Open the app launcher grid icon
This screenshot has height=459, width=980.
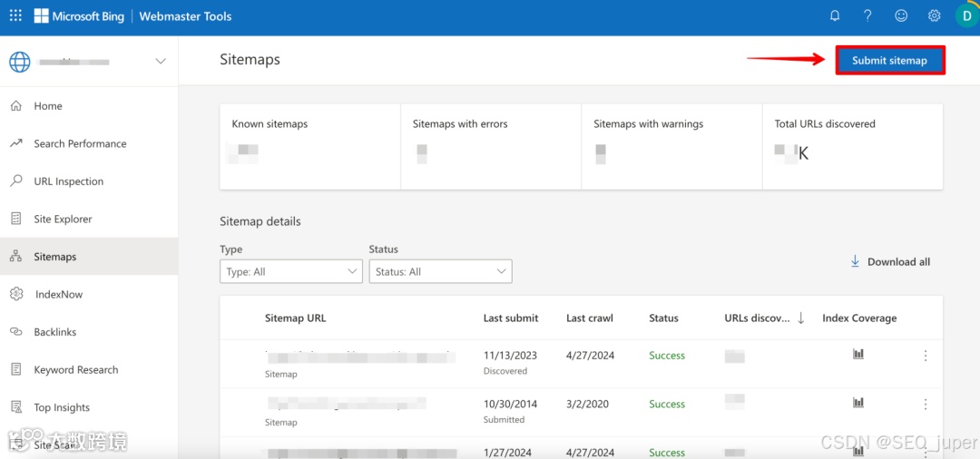15,16
